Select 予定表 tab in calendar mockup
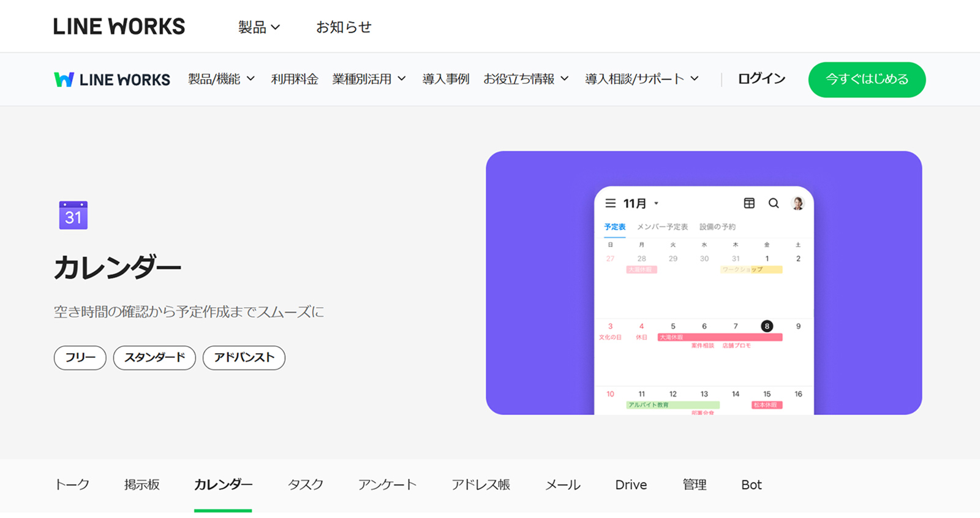The width and height of the screenshot is (980, 518). [615, 227]
